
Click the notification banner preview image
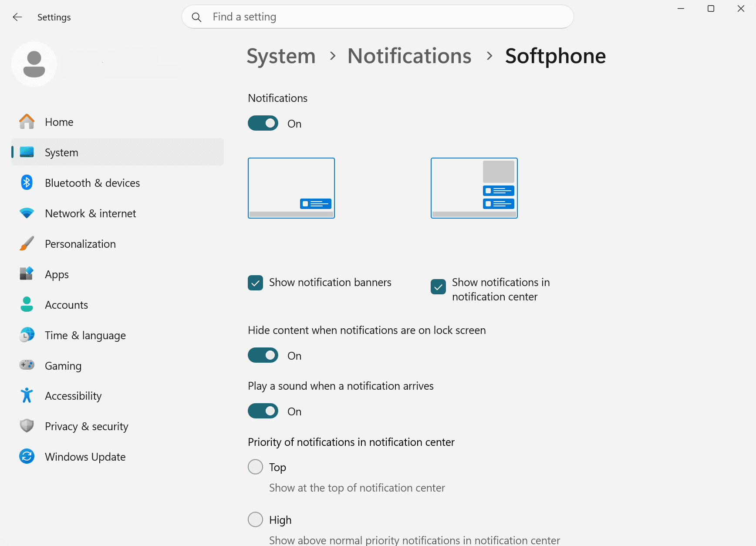click(x=291, y=188)
